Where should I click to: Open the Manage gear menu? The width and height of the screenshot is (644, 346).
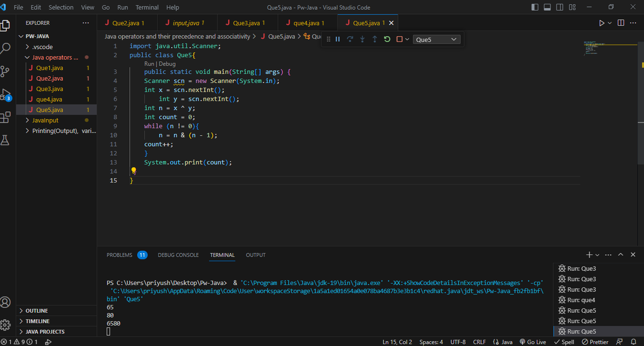[x=6, y=325]
